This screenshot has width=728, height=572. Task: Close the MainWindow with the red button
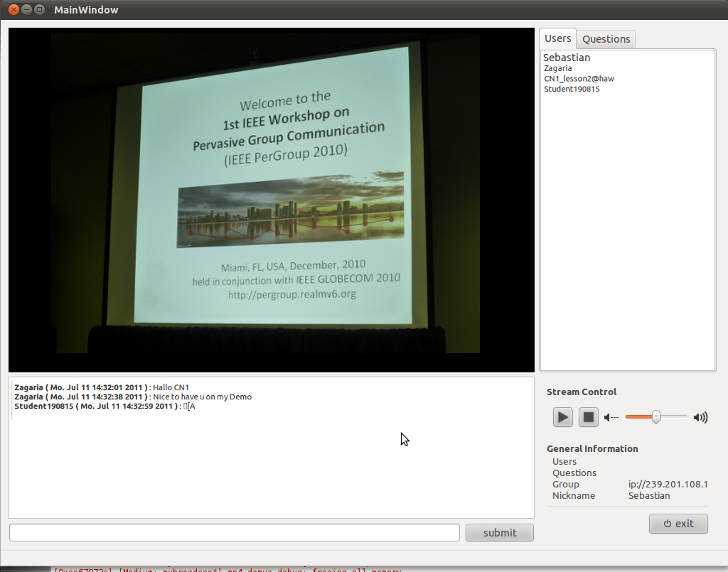point(14,9)
